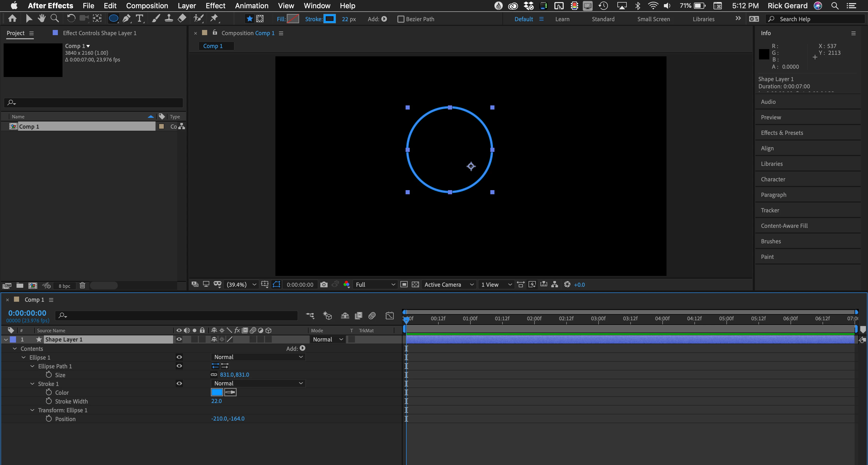Select the Pen tool
The width and height of the screenshot is (868, 465).
tap(126, 19)
